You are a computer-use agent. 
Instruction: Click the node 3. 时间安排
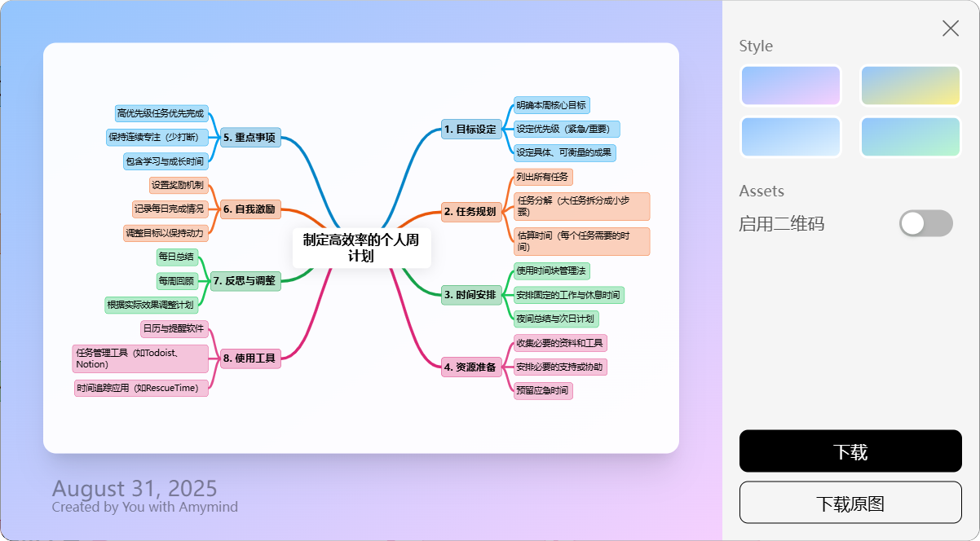471,295
